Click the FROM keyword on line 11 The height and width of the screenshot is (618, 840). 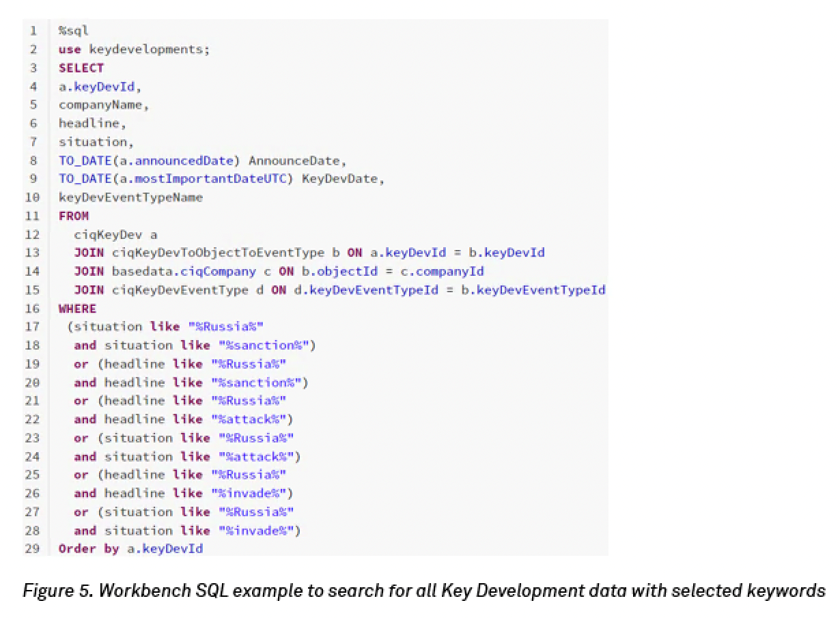tap(74, 216)
